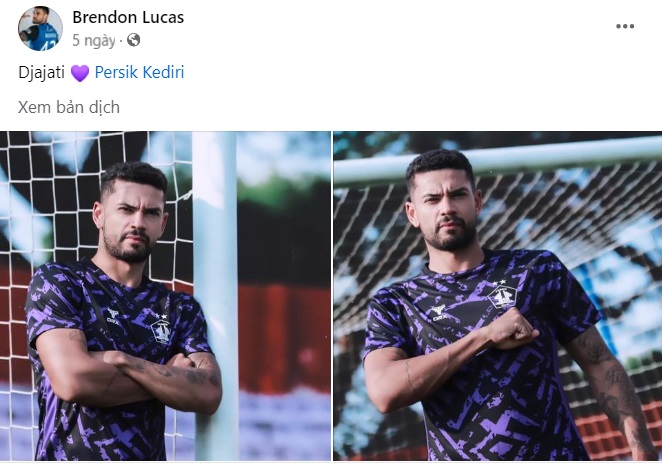Click the white goalpost in left photo
The height and width of the screenshot is (467, 662).
point(216,296)
